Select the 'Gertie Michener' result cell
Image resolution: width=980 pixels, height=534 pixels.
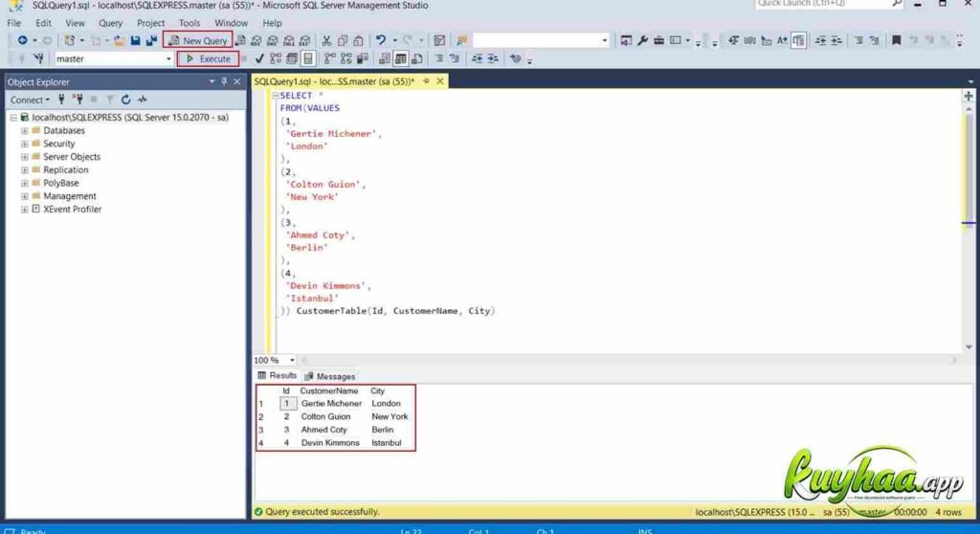coord(331,404)
